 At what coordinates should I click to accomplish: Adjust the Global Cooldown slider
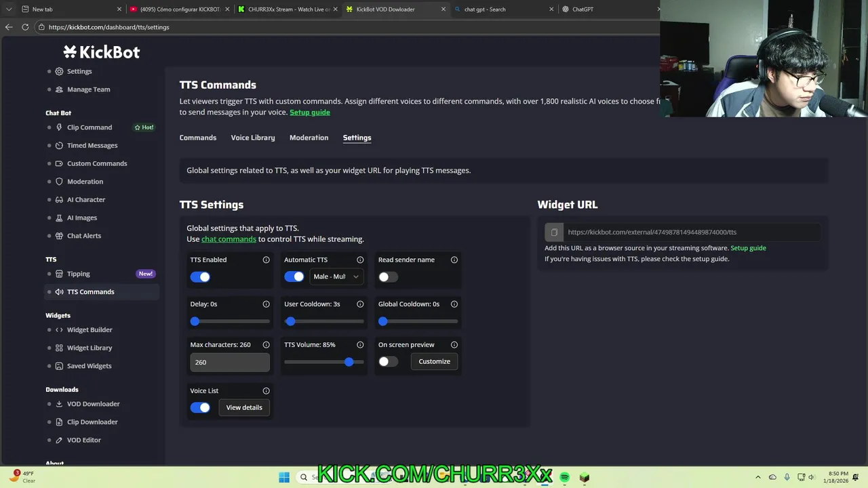[x=418, y=321]
